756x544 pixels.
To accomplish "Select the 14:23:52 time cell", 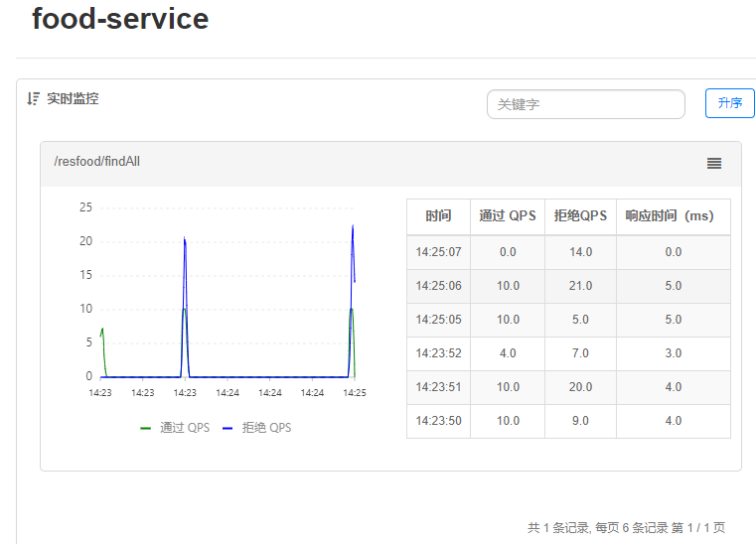I will click(x=438, y=353).
